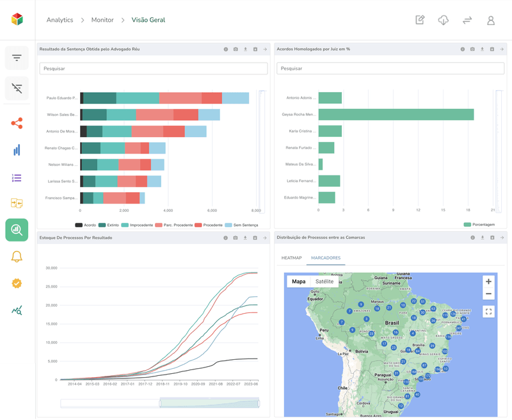Screen dimensions: 512x420
Task: Toggle the Improcedente legend entry
Action: pyautogui.click(x=141, y=225)
